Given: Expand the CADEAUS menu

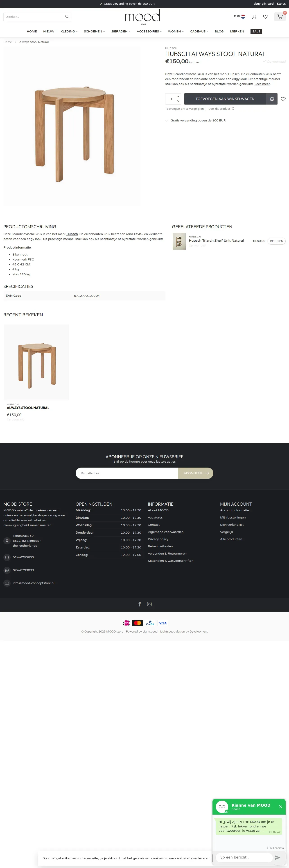Looking at the screenshot, I should pyautogui.click(x=199, y=31).
